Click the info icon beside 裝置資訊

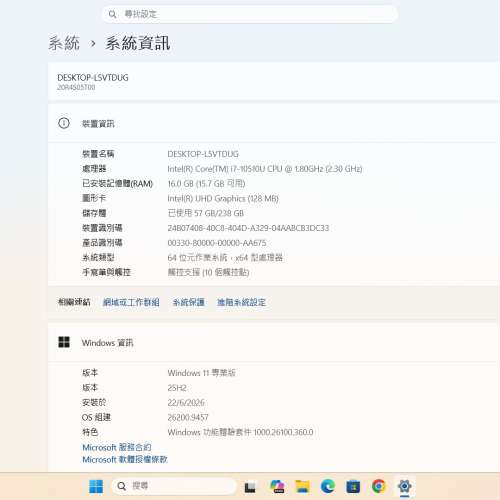pos(64,123)
